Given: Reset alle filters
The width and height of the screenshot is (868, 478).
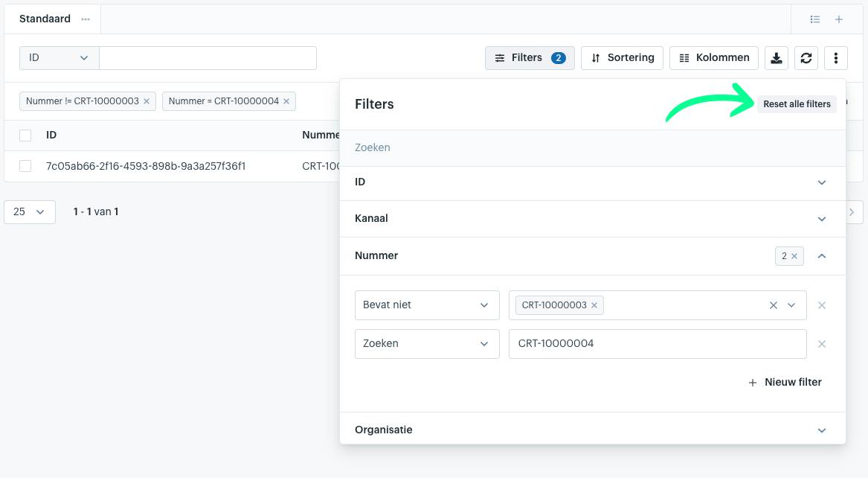Looking at the screenshot, I should click(797, 104).
